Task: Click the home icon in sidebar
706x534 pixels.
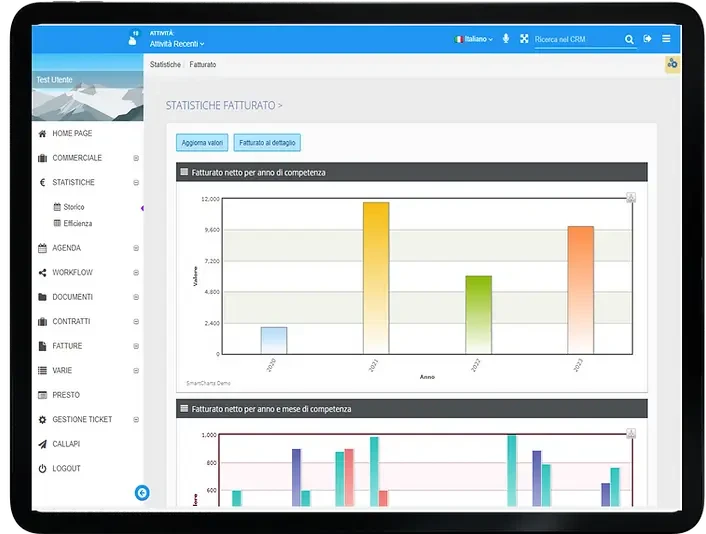Action: point(42,133)
